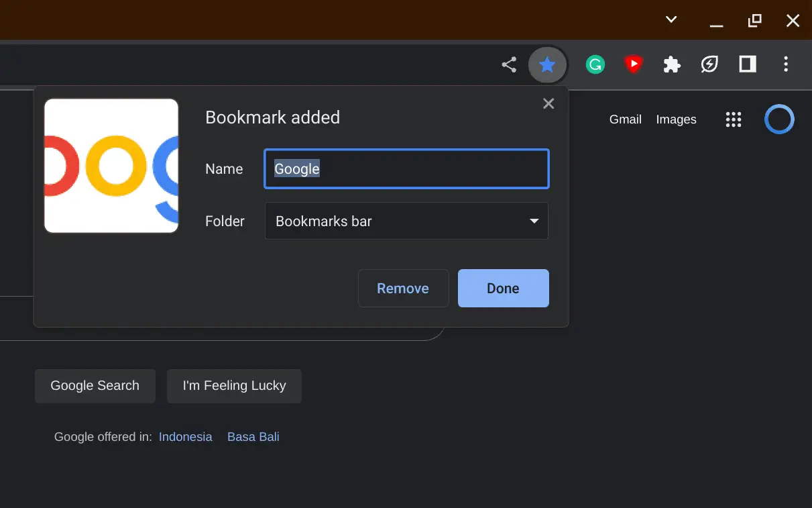Open the Images link

(x=676, y=119)
